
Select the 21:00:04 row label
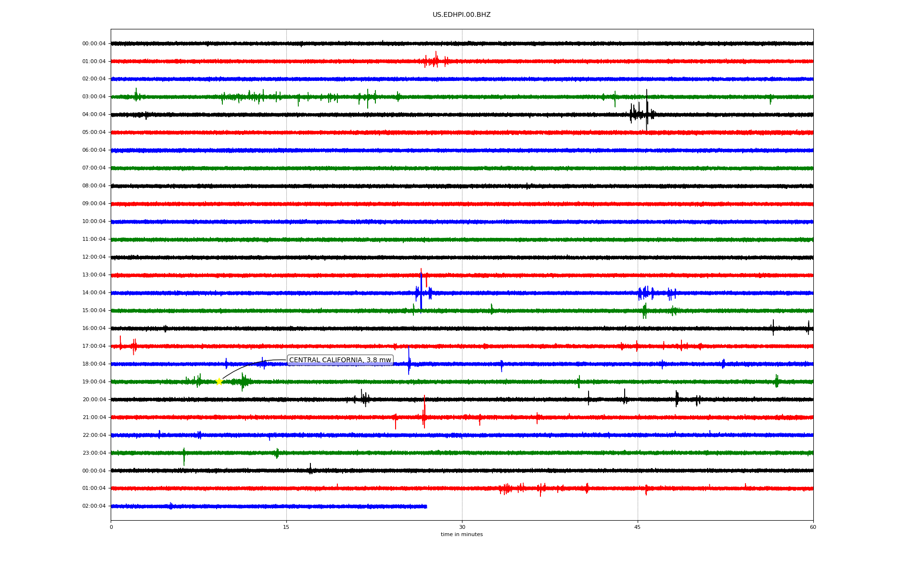[x=94, y=417]
